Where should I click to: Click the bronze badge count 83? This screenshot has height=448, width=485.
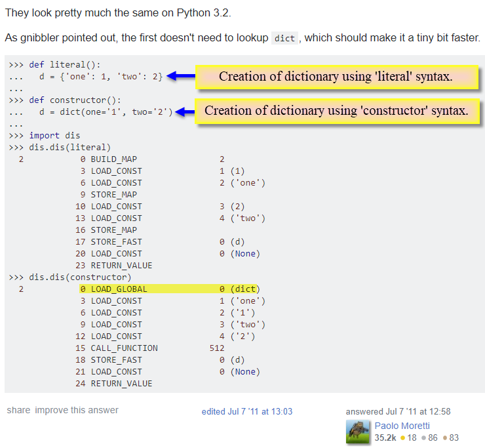coord(453,438)
